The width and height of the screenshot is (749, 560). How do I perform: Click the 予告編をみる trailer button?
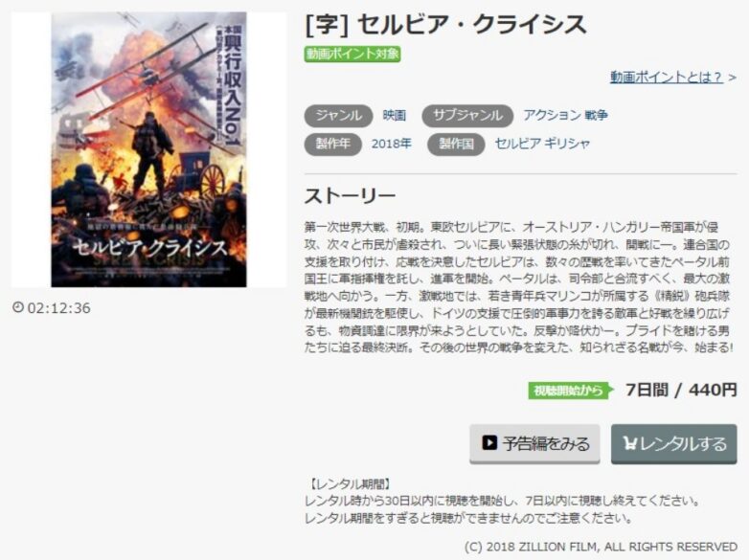534,443
